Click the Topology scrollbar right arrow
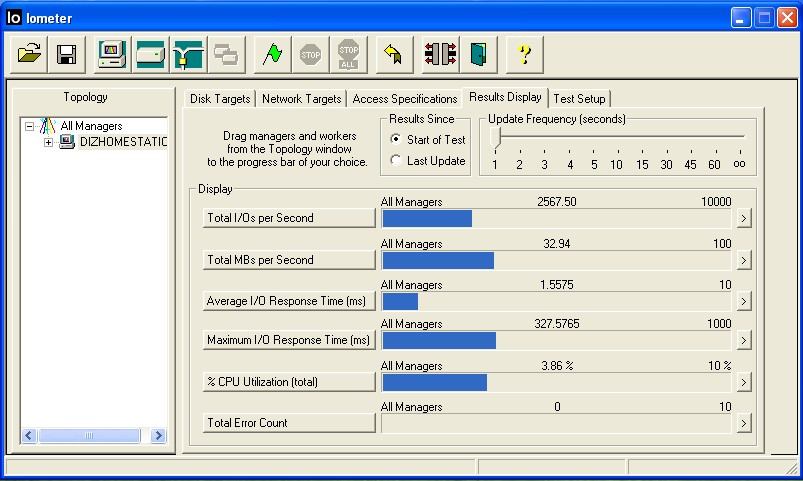This screenshot has height=481, width=803. tap(159, 435)
